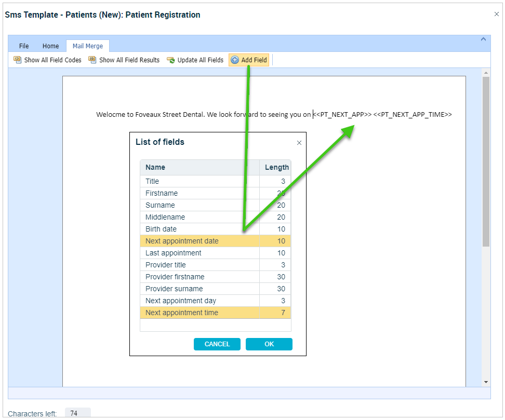This screenshot has height=420, width=505.
Task: Select the Birth date field row
Action: click(216, 229)
